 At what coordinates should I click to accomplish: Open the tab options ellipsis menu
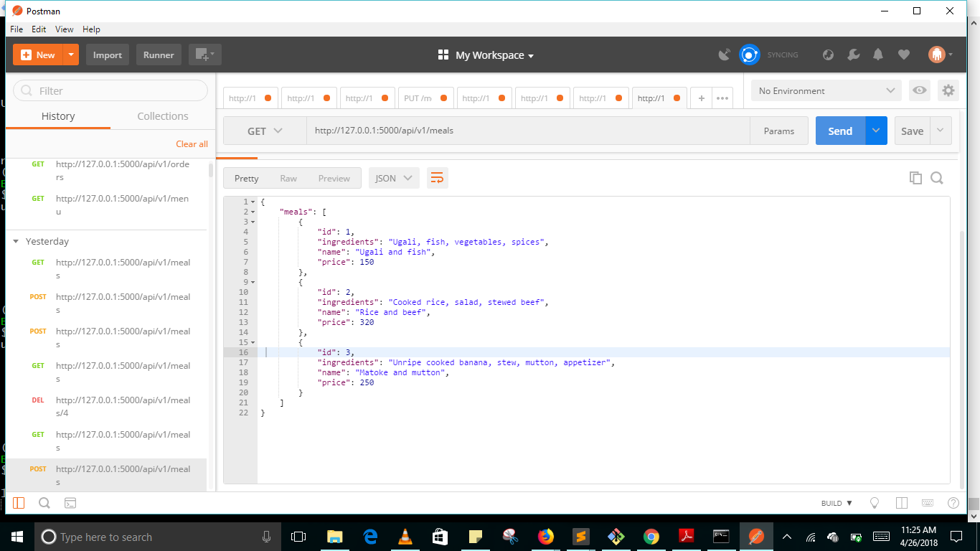722,98
